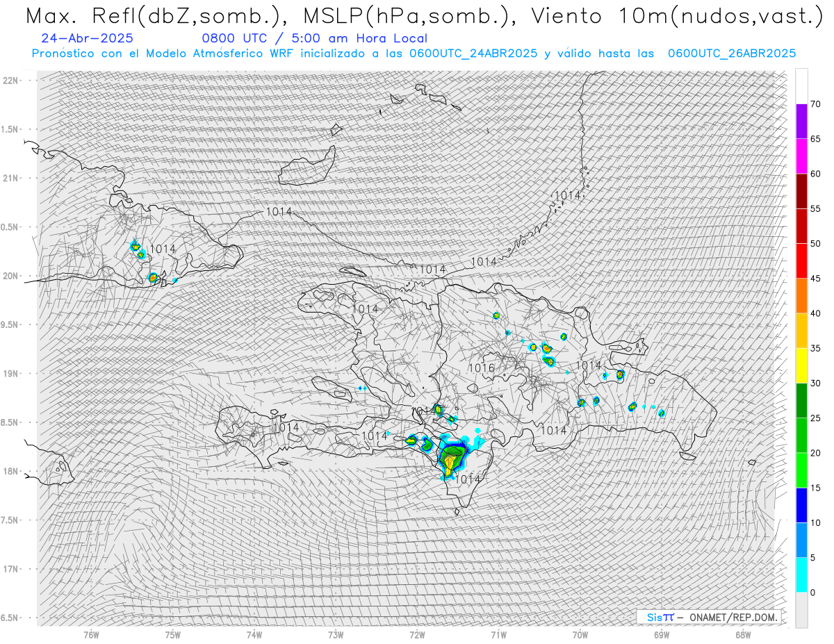
Task: Select '0800 UTC / 5:00 am Hora Local'
Action: (x=315, y=39)
